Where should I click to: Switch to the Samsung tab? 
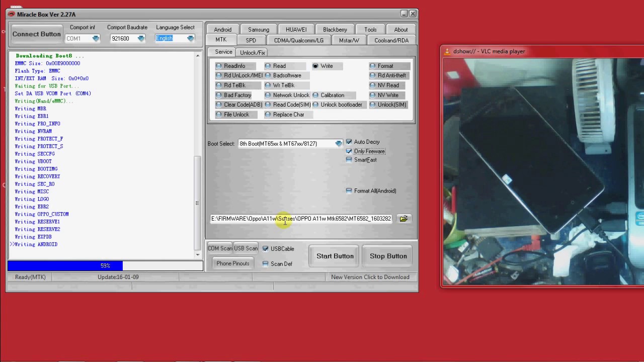pos(259,30)
